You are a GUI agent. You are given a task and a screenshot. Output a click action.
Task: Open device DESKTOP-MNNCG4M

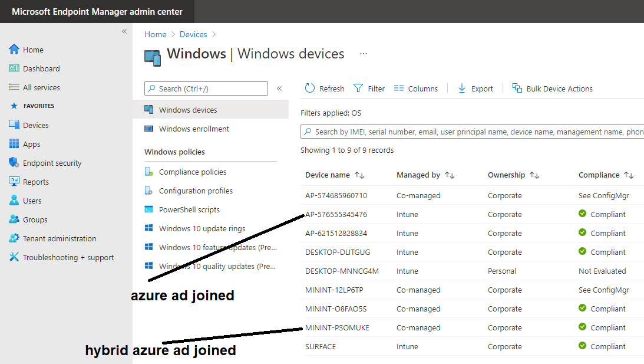342,271
